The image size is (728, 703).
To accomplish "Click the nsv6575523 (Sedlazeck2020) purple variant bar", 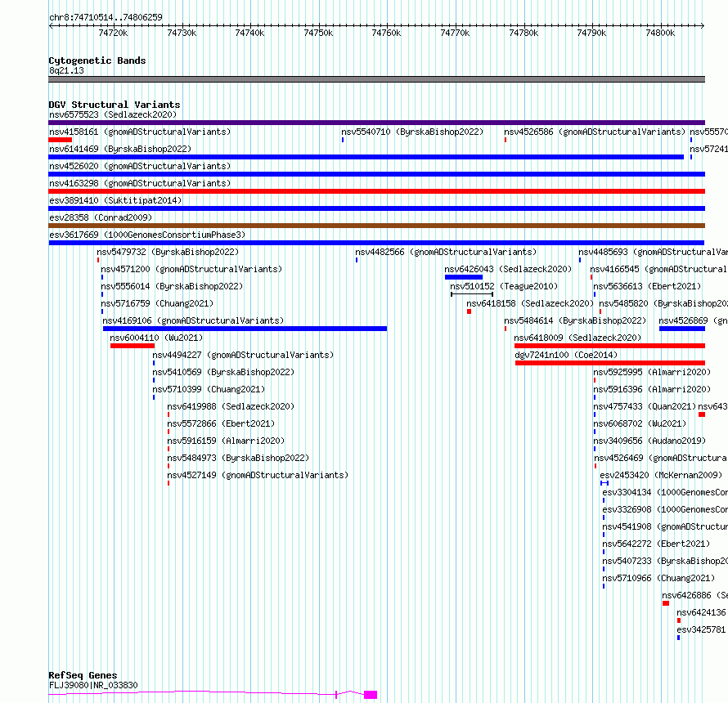I will click(376, 123).
